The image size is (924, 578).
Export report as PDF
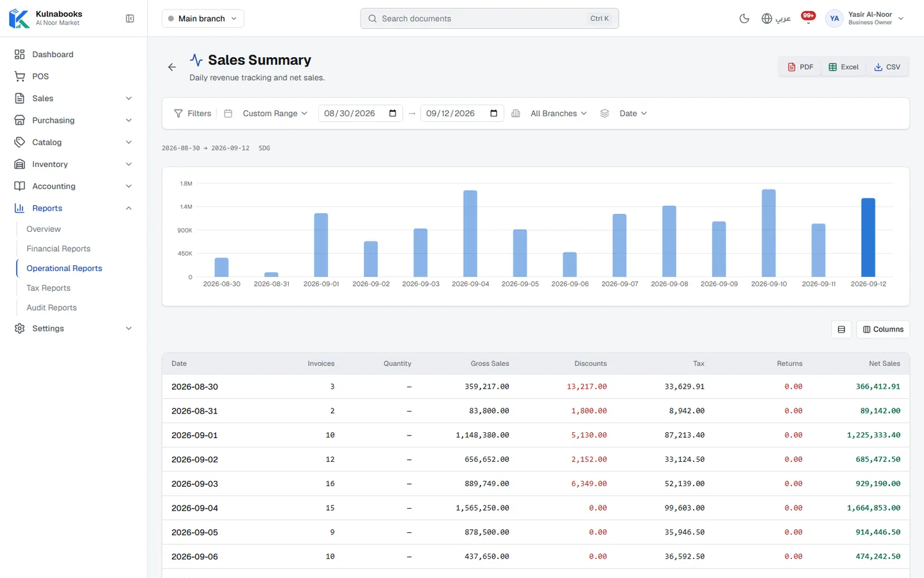[800, 67]
